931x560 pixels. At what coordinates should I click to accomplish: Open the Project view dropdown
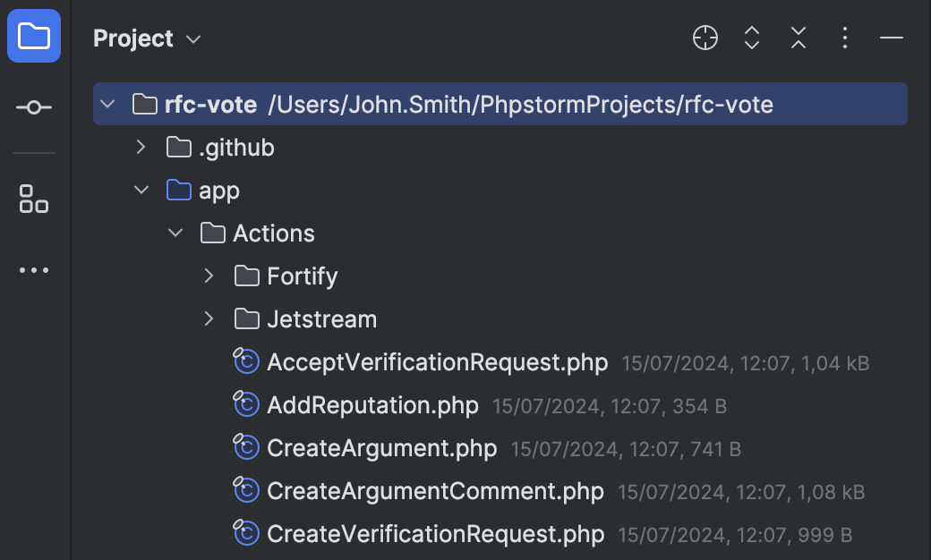coord(147,38)
